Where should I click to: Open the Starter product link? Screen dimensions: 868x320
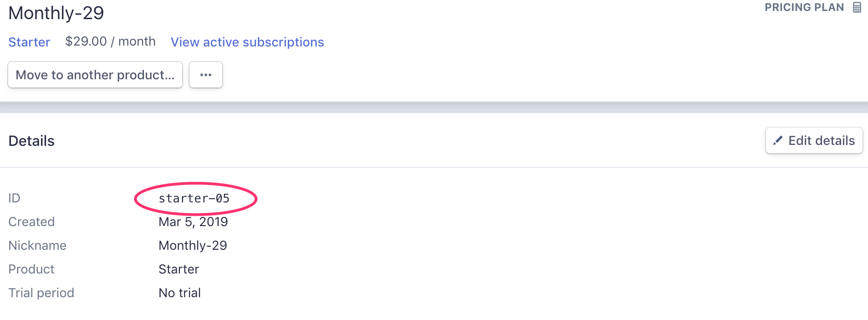tap(29, 42)
